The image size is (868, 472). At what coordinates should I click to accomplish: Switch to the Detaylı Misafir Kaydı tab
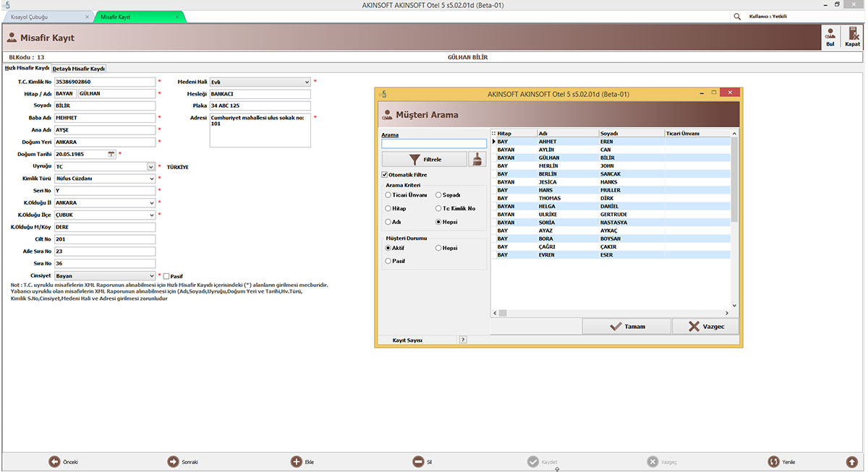pyautogui.click(x=79, y=69)
